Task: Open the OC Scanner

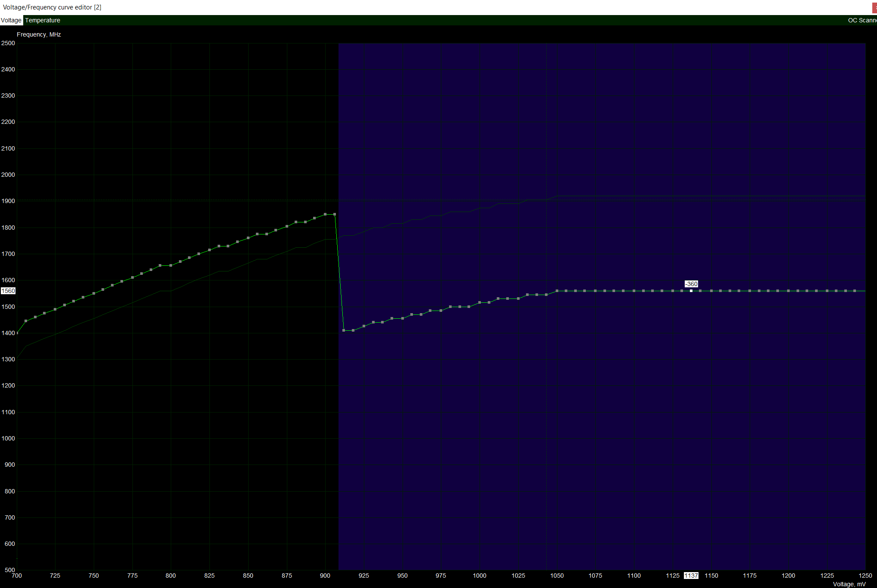Action: (862, 20)
